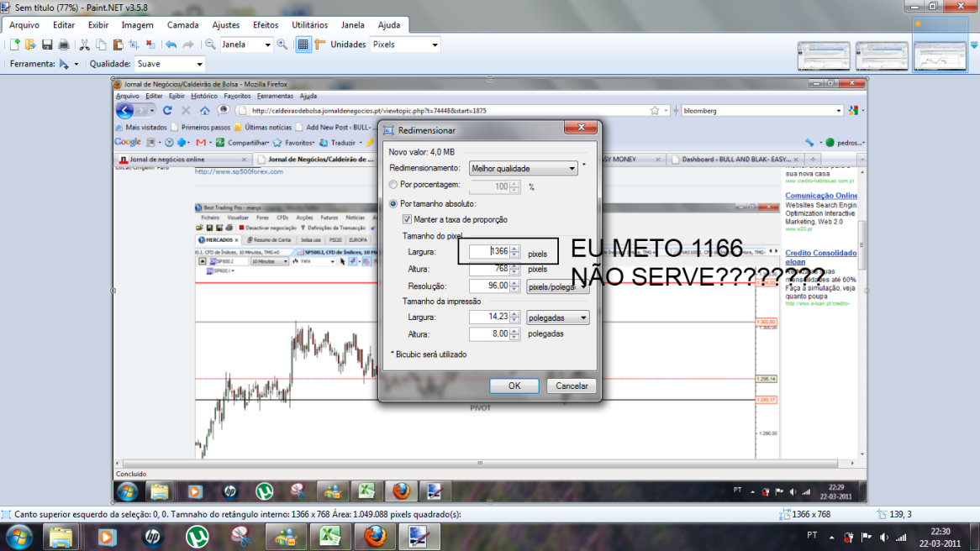The height and width of the screenshot is (551, 980).
Task: Click the Zoom out magnifier icon
Action: click(x=210, y=45)
